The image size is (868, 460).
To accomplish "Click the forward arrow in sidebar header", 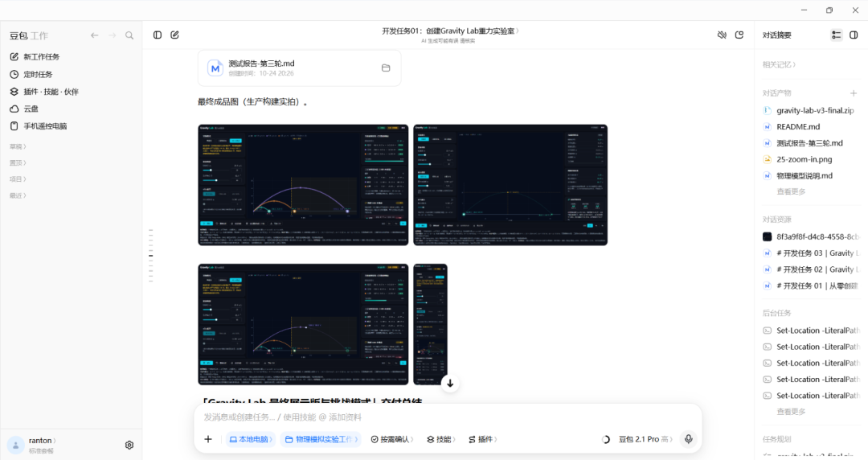I will 113,35.
